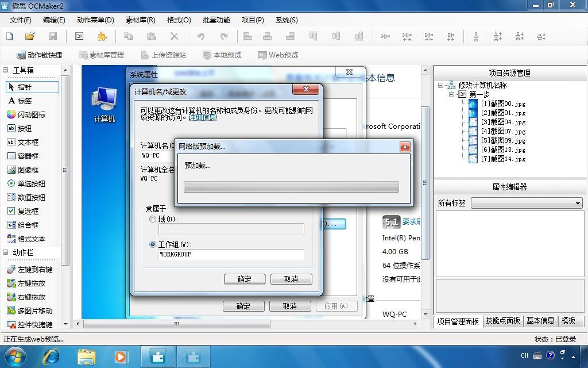Select the 控件快捷键 action
This screenshot has height=368, width=588.
coord(30,324)
